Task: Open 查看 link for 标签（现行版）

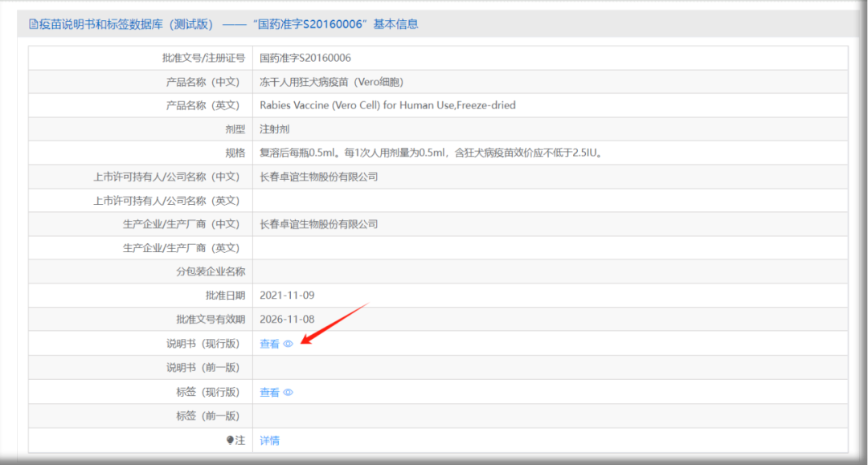Action: click(269, 393)
